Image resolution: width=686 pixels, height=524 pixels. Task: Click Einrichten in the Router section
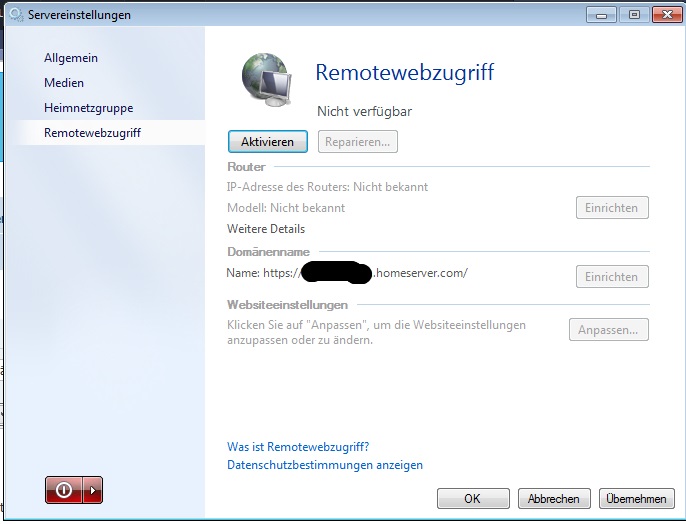click(x=612, y=208)
